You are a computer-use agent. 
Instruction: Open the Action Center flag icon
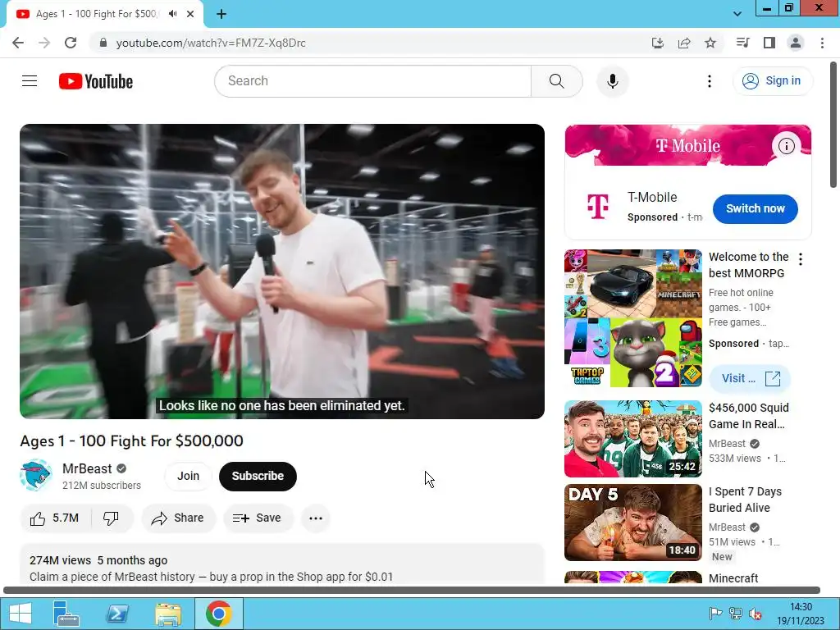click(x=714, y=614)
